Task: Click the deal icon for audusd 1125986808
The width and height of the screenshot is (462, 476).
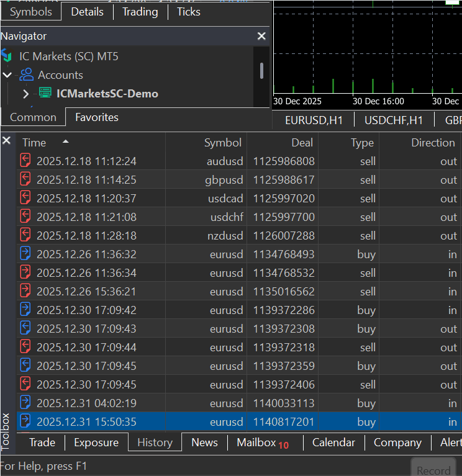Action: tap(25, 161)
